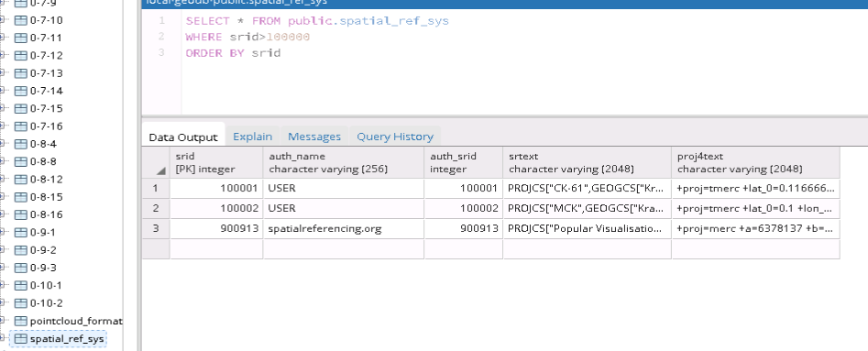Select the Data Output tab
The height and width of the screenshot is (351, 868).
coord(183,137)
